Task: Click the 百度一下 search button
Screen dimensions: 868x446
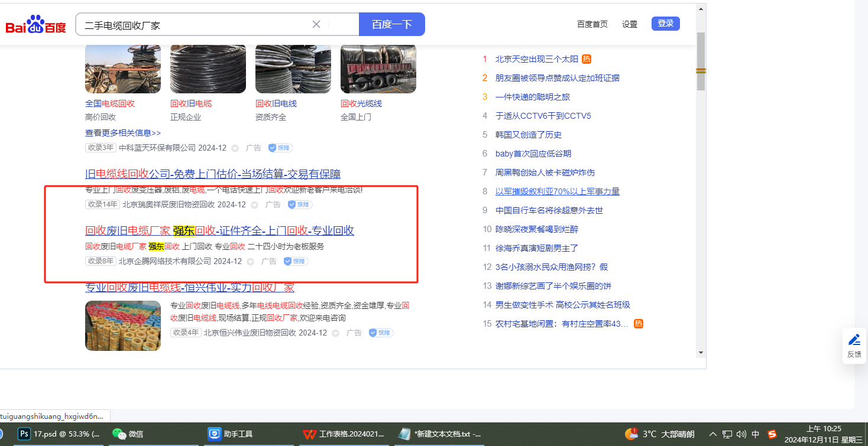Action: click(x=392, y=24)
